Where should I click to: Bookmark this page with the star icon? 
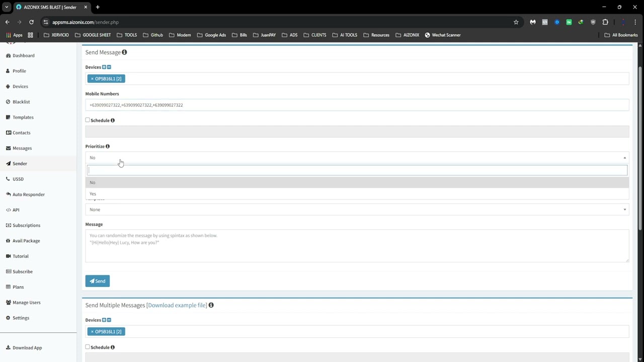coord(516,22)
